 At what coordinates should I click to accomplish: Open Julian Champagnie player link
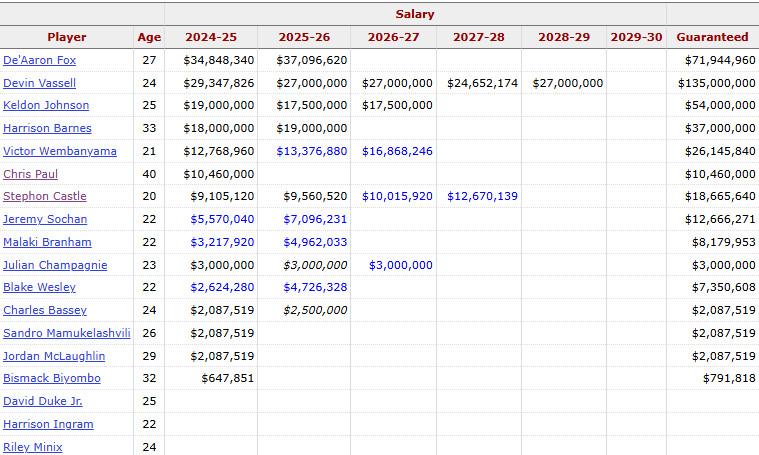(x=55, y=265)
